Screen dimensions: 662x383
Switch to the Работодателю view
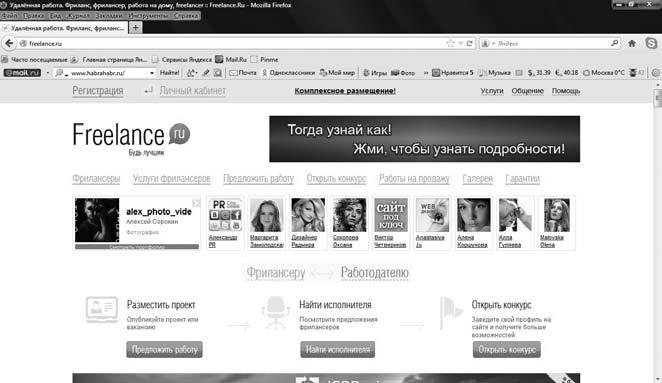(x=375, y=273)
